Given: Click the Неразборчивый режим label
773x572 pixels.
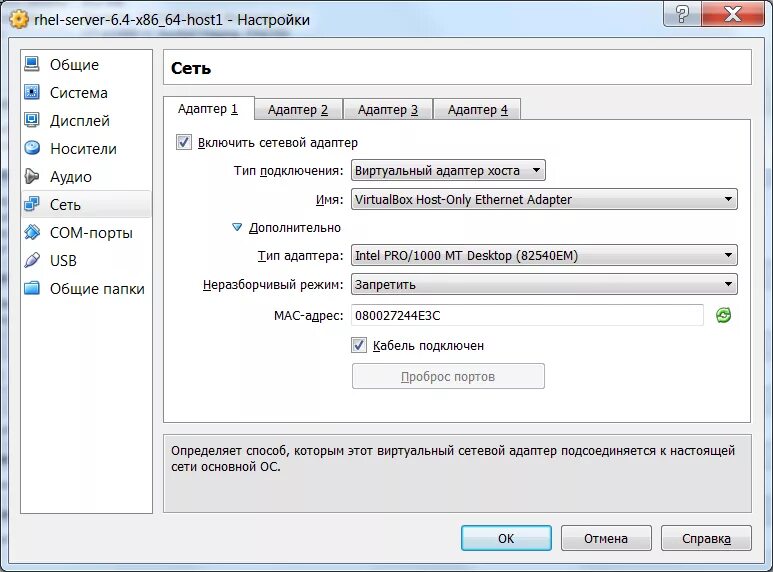Looking at the screenshot, I should 273,285.
